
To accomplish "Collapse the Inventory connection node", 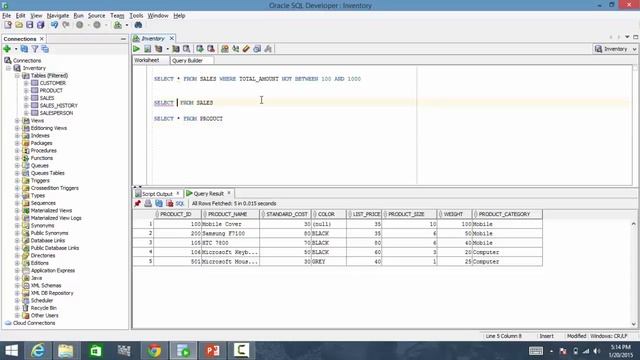I will 9,68.
